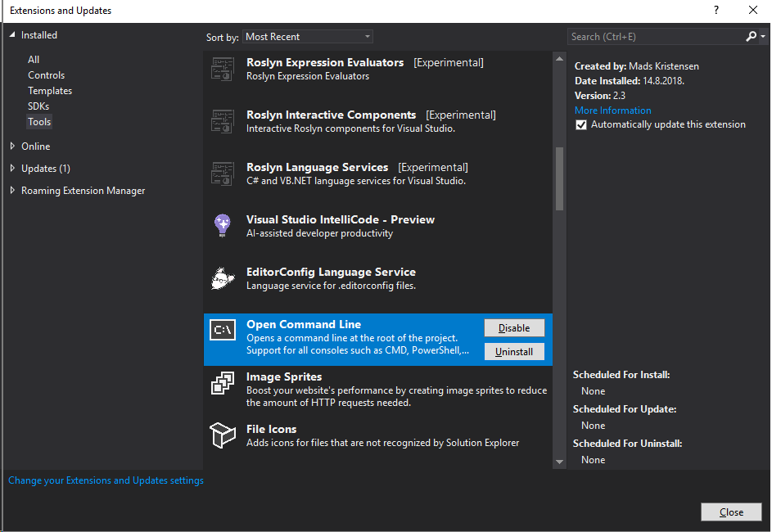772x532 pixels.
Task: Click the EditorConfig Language Service icon
Action: [x=223, y=278]
